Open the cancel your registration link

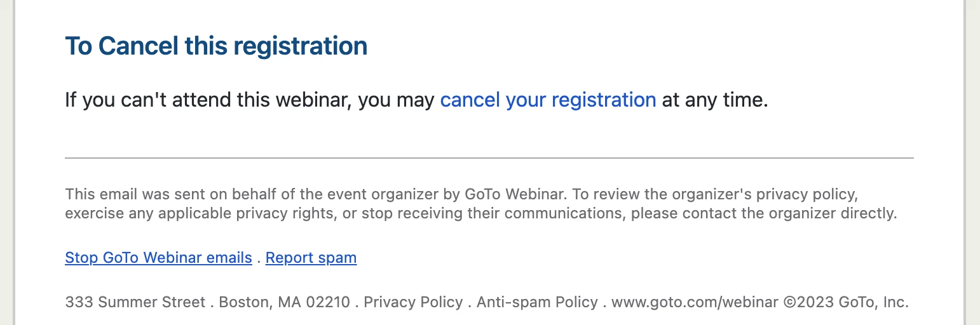pyautogui.click(x=548, y=100)
